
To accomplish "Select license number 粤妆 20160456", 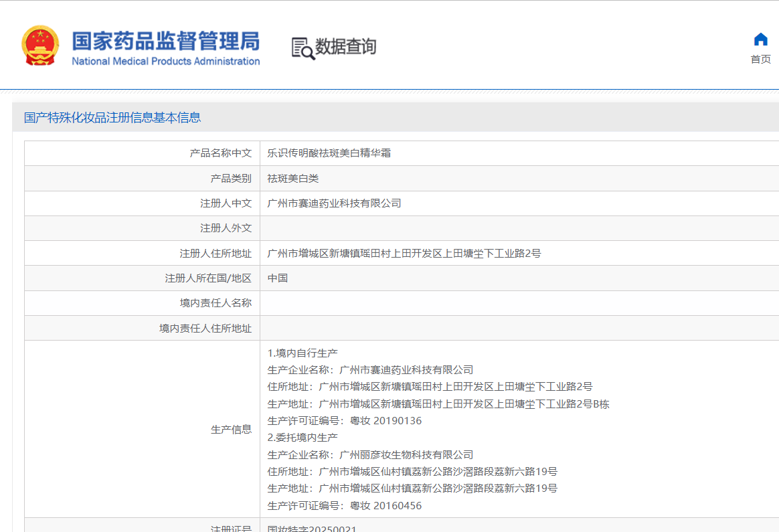I will coord(385,506).
